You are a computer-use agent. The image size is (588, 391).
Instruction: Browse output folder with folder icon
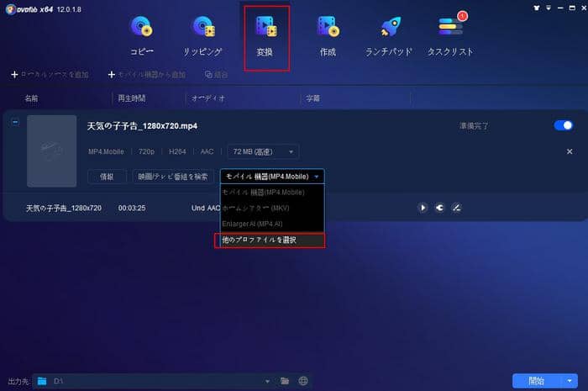285,381
